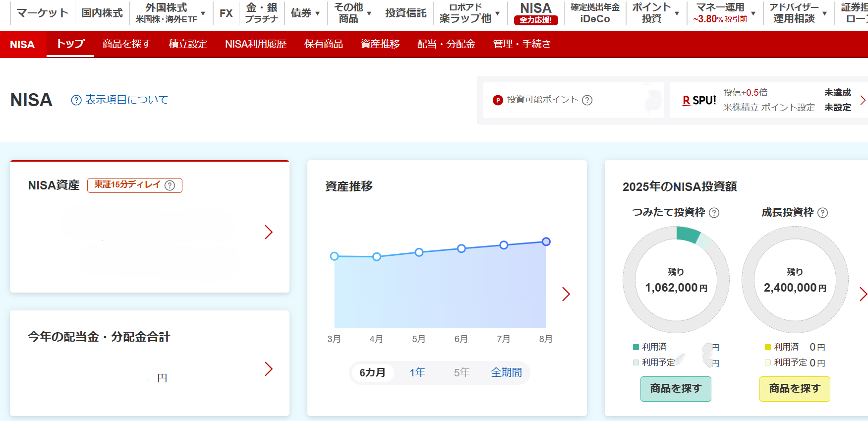Screen dimensions: 868x421
Task: Click the yellow 商品を探す button
Action: coord(795,389)
